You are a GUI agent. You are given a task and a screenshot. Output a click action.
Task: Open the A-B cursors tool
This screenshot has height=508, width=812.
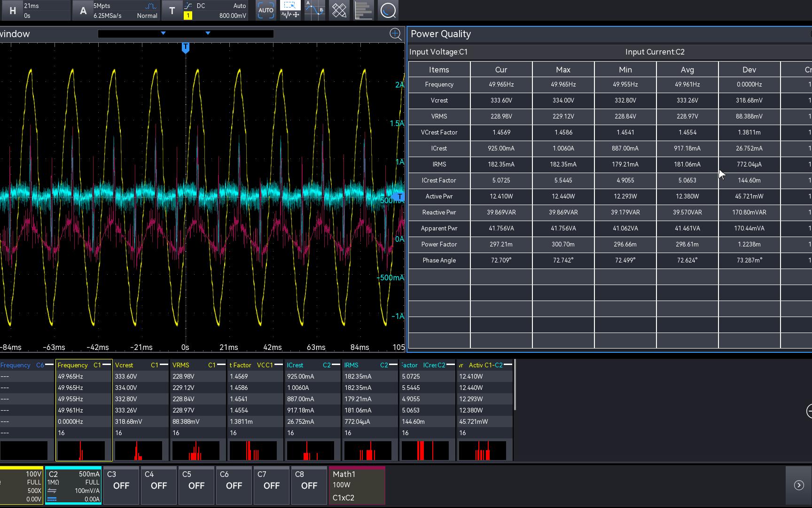(315, 10)
